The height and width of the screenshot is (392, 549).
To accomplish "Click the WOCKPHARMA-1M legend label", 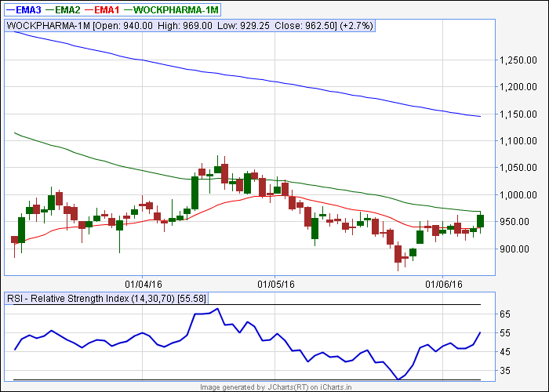I will [x=171, y=9].
